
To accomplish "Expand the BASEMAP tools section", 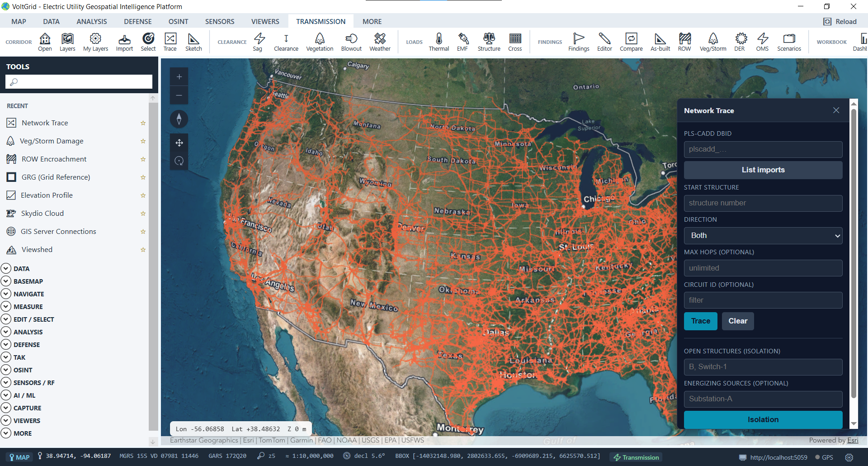I will (22, 281).
